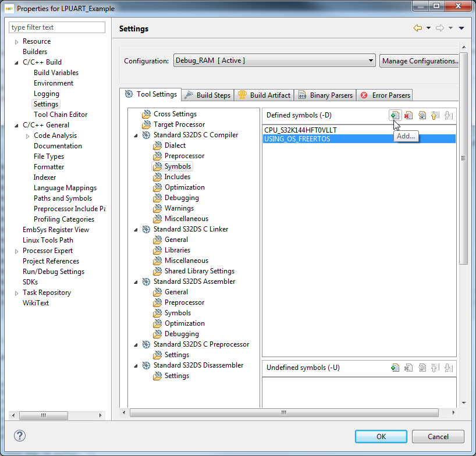Click the forward navigation arrow icon
The width and height of the screenshot is (476, 456).
439,28
